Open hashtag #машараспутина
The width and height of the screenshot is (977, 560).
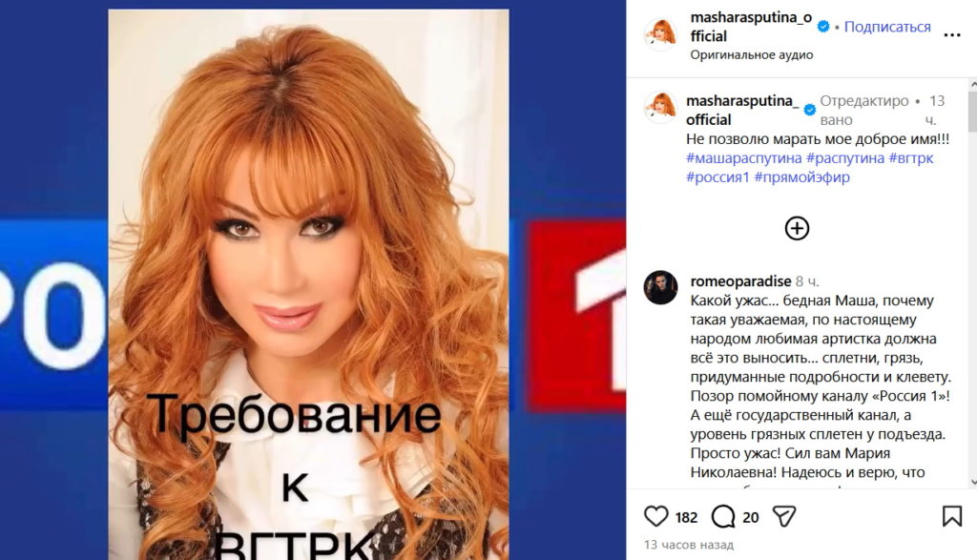point(744,158)
